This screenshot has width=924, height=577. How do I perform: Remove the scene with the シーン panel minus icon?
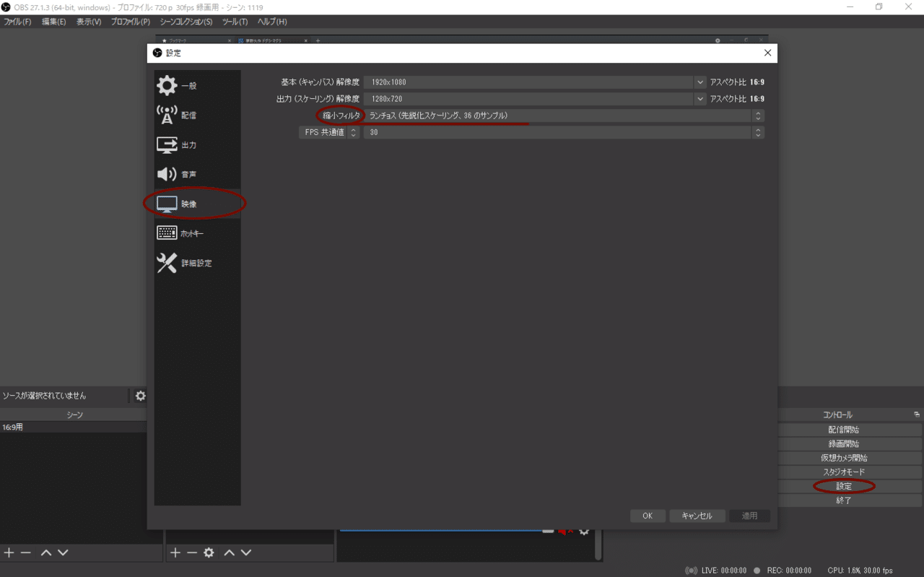[x=26, y=552]
